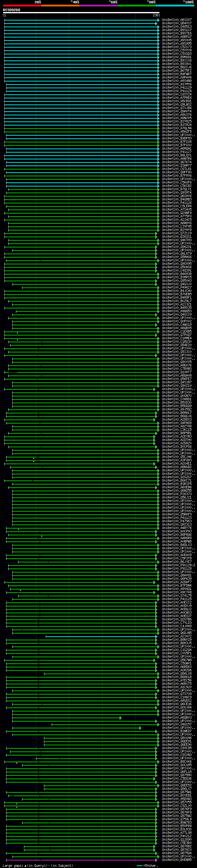Select the UniRef100_A8E676 label
The height and width of the screenshot is (868, 197).
click(177, 365)
